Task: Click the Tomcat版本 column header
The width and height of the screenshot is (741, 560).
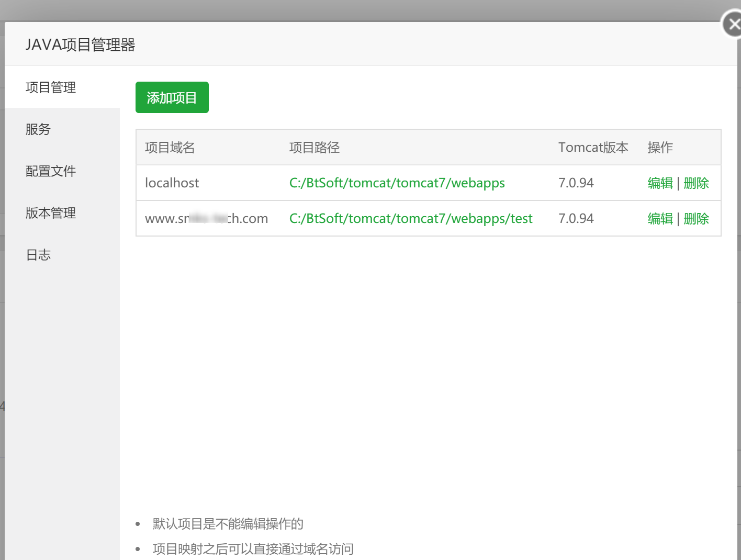Action: tap(593, 148)
